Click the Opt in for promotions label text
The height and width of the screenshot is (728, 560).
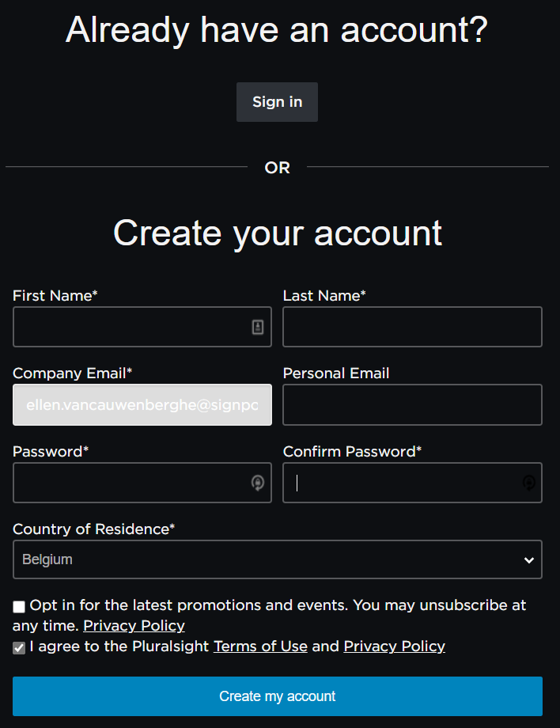(270, 615)
